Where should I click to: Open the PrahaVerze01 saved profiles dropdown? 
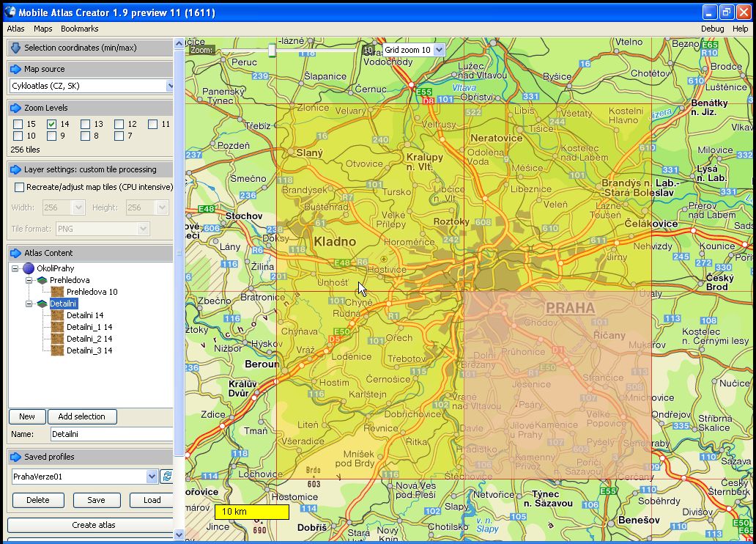[152, 477]
